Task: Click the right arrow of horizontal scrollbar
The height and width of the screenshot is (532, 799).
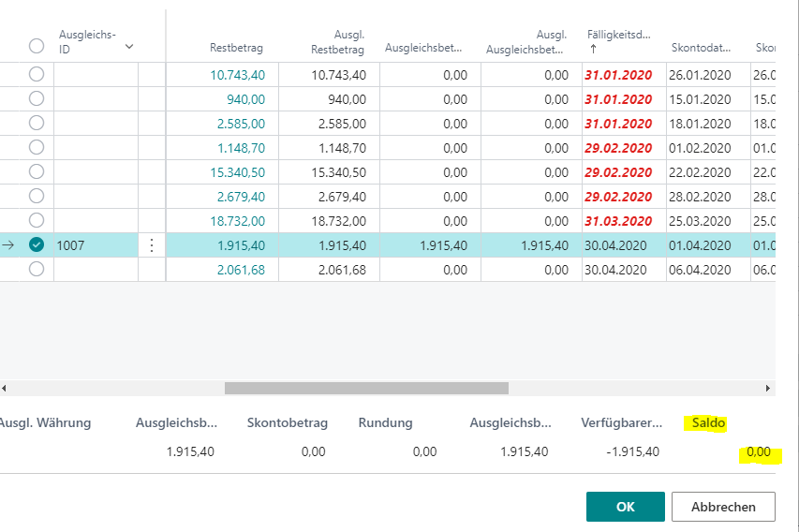Action: tap(769, 388)
